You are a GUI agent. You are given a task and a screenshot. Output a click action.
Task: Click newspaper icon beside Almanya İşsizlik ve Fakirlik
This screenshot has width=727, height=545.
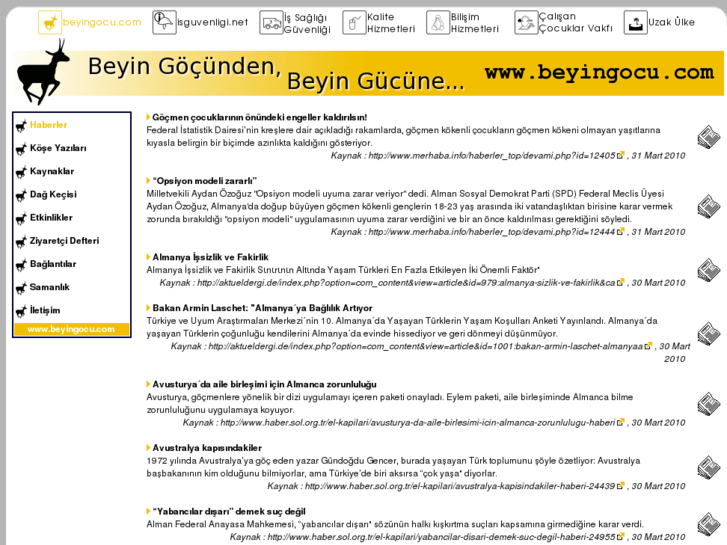(x=708, y=270)
